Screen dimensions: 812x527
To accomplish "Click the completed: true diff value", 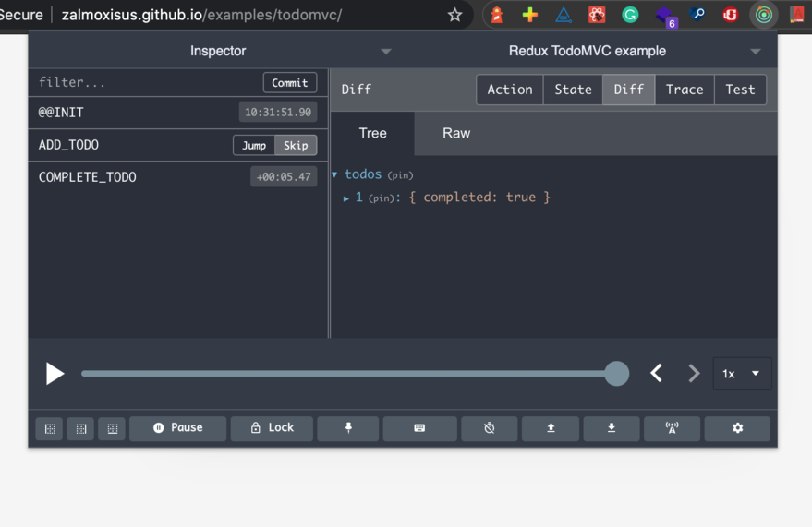I will click(479, 198).
